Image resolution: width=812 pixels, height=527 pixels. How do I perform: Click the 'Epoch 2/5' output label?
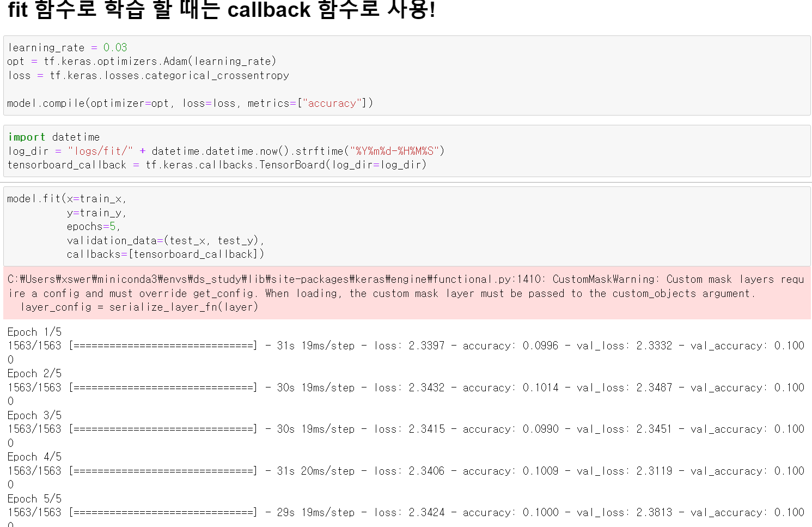tap(34, 373)
